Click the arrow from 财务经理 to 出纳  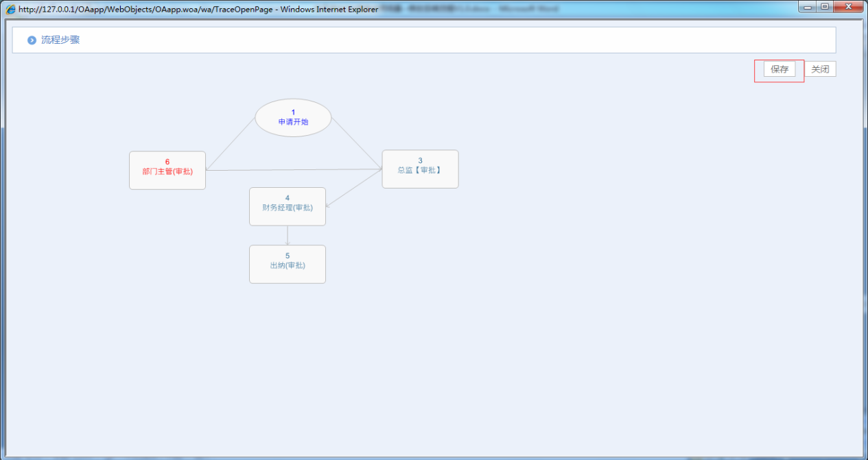pyautogui.click(x=288, y=235)
